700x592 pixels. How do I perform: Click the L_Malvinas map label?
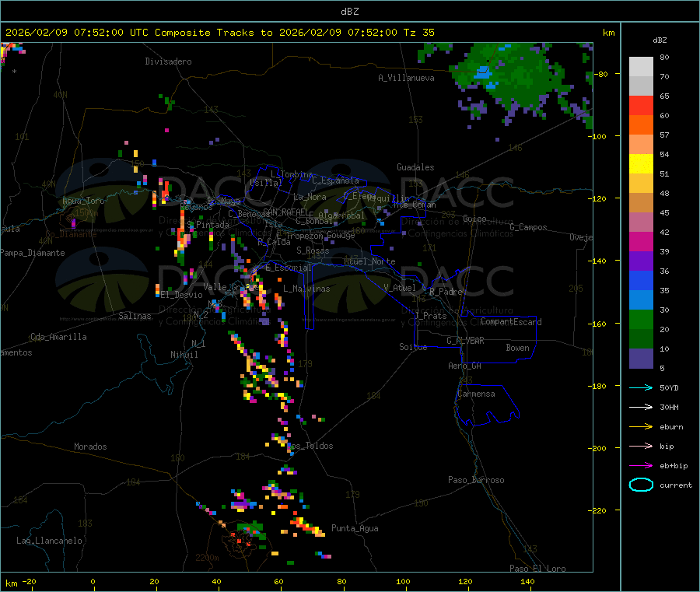tap(306, 289)
